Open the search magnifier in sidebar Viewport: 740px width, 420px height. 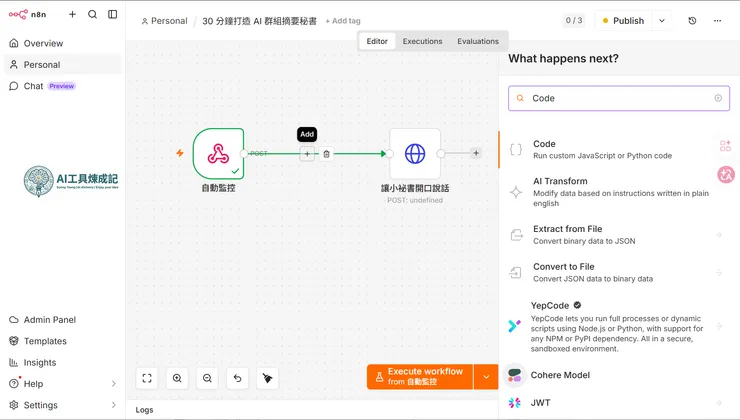[92, 14]
